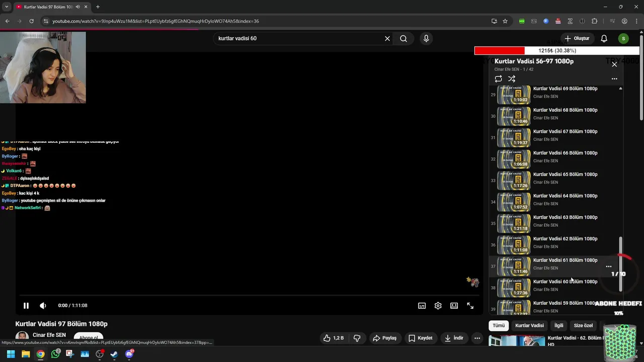Open the Windows Start menu

tap(11, 354)
